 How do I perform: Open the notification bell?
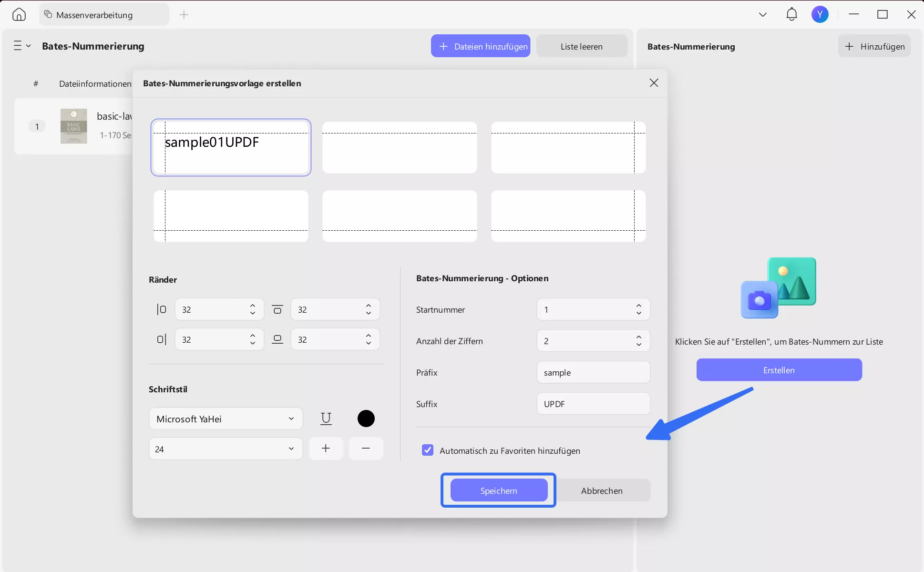coord(791,14)
